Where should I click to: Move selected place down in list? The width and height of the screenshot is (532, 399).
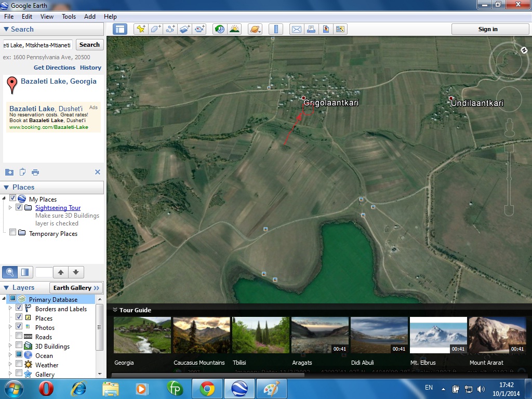tap(76, 272)
